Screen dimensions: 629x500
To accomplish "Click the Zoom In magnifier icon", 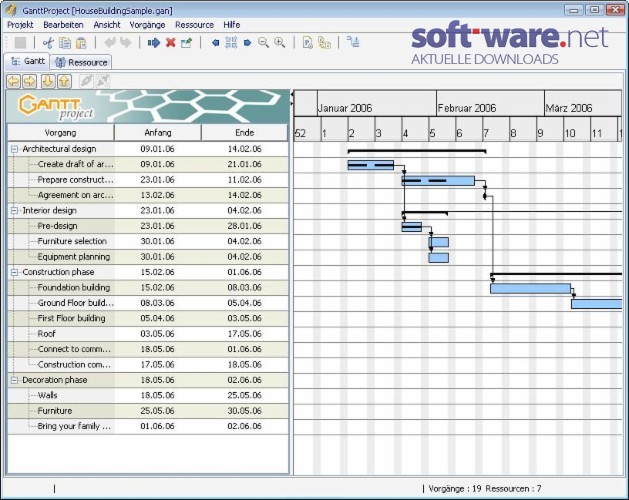I will click(x=280, y=43).
